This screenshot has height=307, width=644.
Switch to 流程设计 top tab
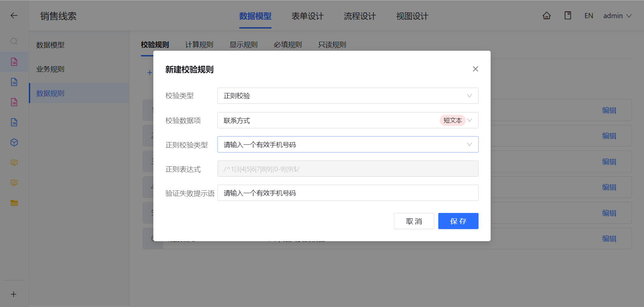click(x=360, y=16)
